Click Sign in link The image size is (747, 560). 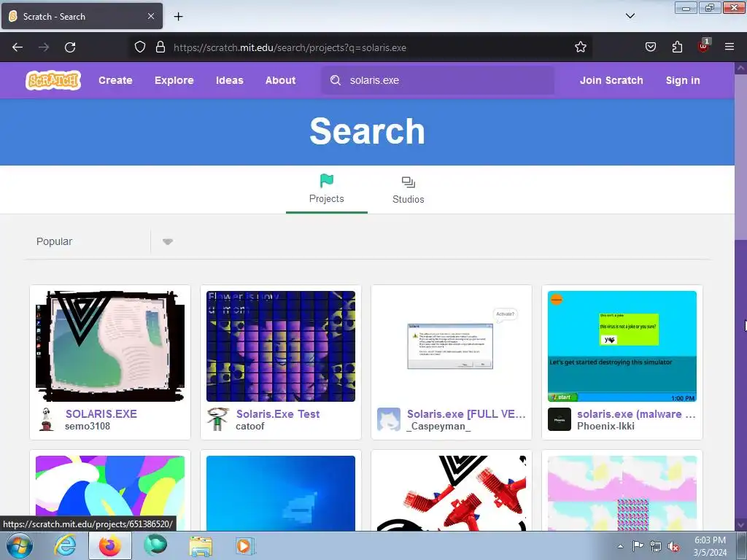683,80
